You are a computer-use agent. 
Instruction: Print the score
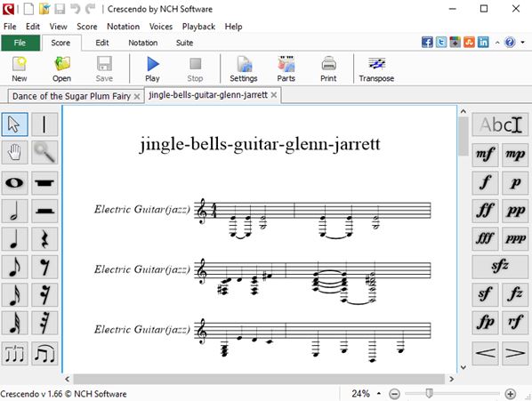point(328,68)
